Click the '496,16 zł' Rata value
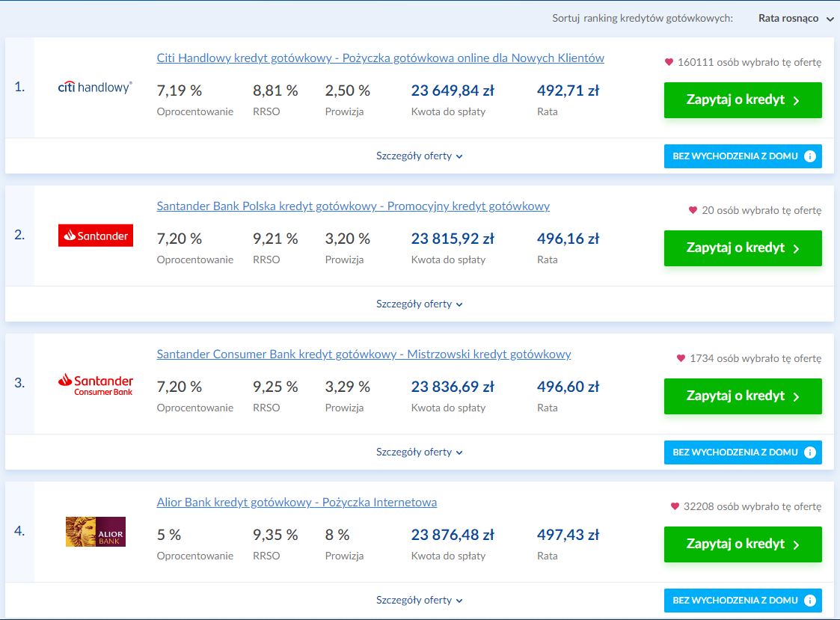 (568, 239)
